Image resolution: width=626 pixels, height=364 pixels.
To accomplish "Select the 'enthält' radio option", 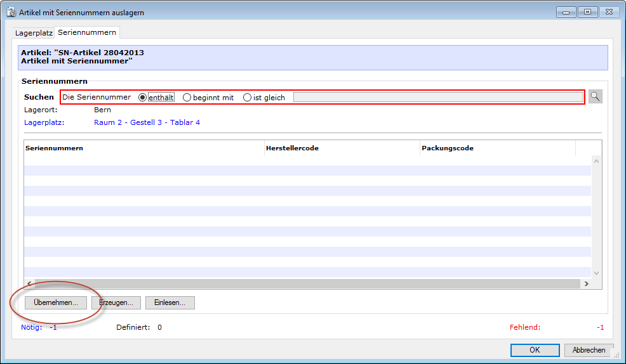I will point(142,98).
